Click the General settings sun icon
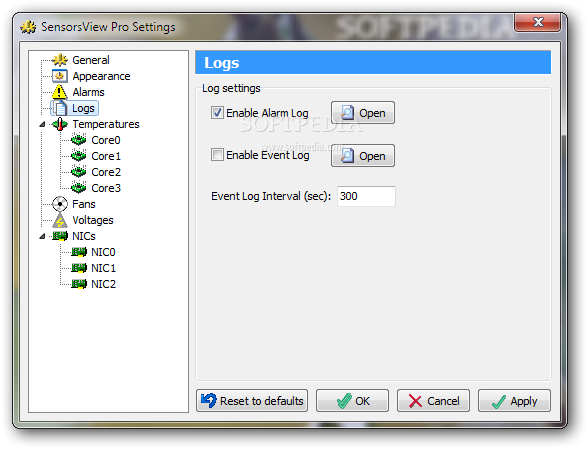The height and width of the screenshot is (449, 588). pos(60,60)
